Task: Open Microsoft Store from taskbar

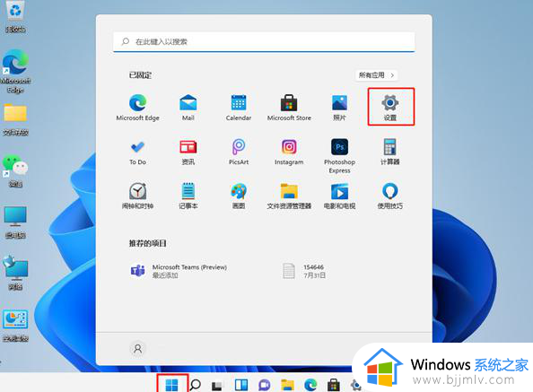Action: pos(334,385)
